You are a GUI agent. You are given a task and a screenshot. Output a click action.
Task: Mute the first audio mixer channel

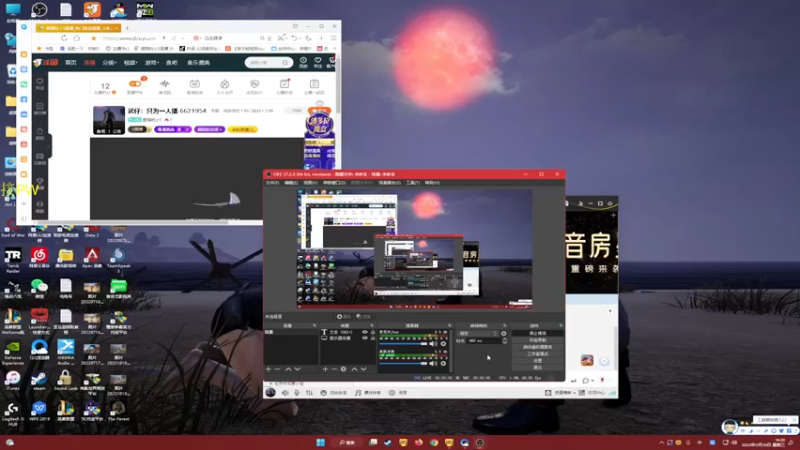[x=433, y=344]
